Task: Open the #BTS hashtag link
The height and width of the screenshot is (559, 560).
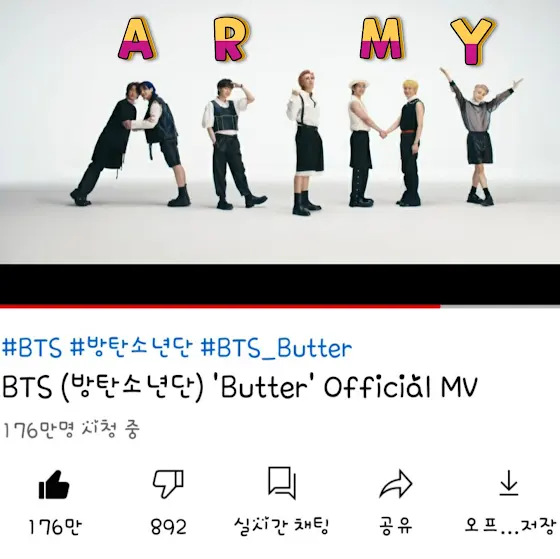Action: point(31,347)
